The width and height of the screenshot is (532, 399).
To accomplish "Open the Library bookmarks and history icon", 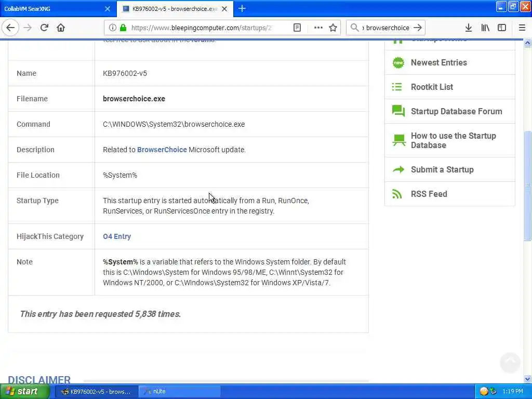I will 485,28.
